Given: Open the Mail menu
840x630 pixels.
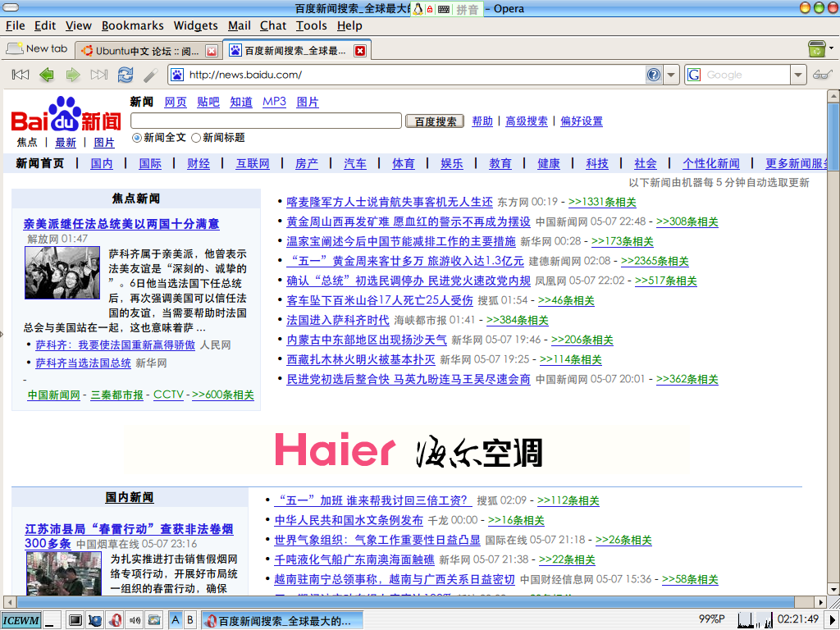Looking at the screenshot, I should tap(239, 25).
